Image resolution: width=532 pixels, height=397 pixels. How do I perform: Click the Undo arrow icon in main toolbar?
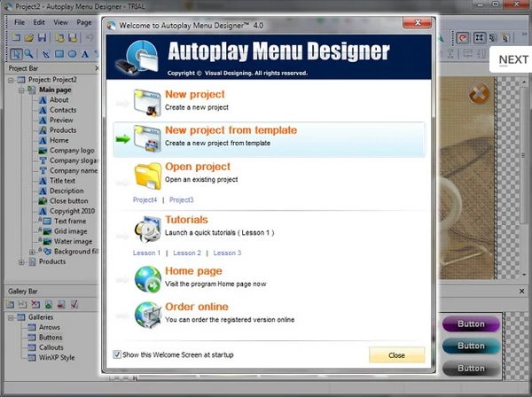tap(90, 37)
